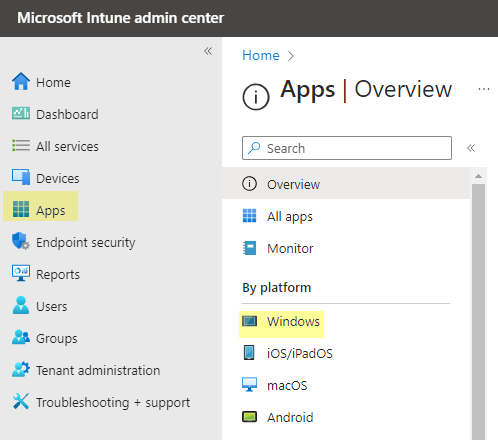Focus the Search input field
The width and height of the screenshot is (498, 440).
(x=347, y=148)
